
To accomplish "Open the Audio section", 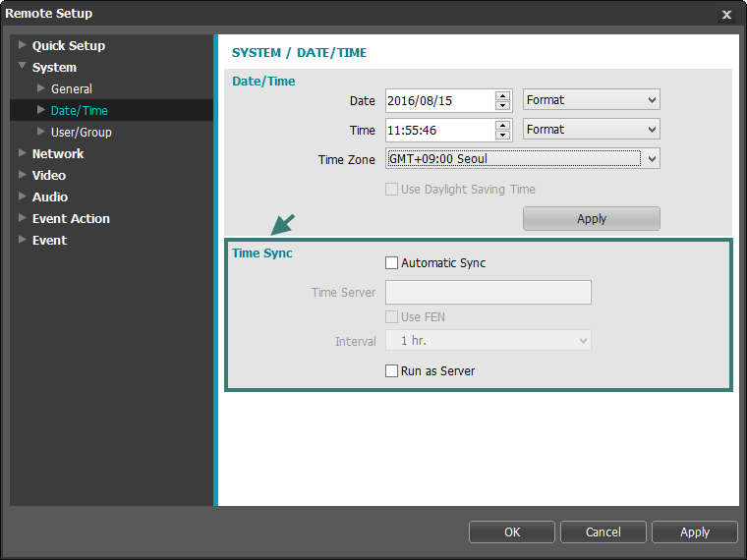I will point(50,196).
